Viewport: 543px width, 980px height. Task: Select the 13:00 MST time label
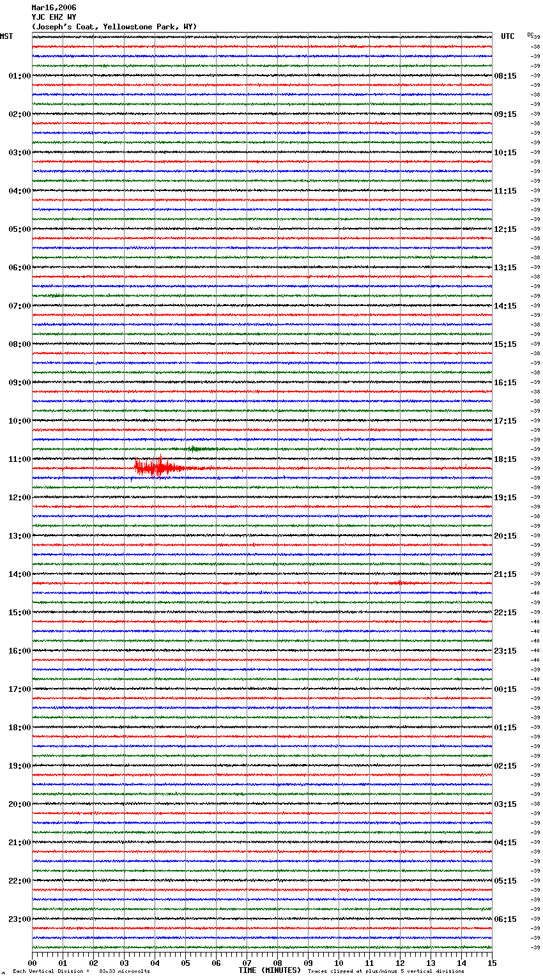[x=20, y=536]
